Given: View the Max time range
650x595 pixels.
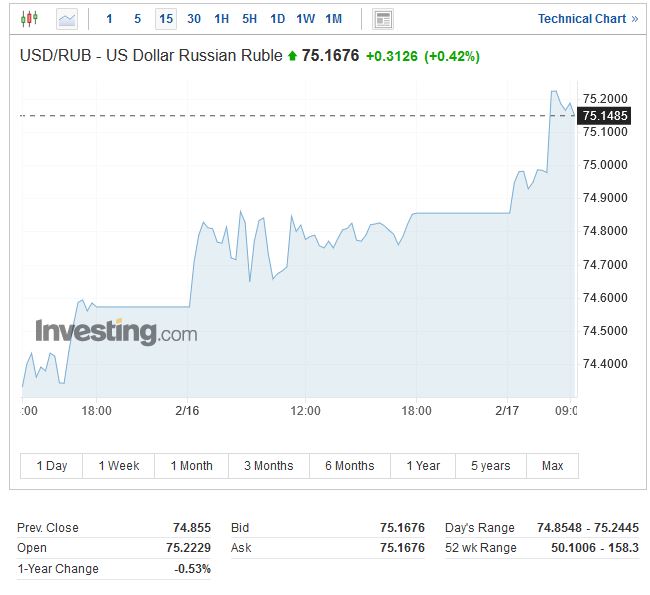Looking at the screenshot, I should coord(552,466).
